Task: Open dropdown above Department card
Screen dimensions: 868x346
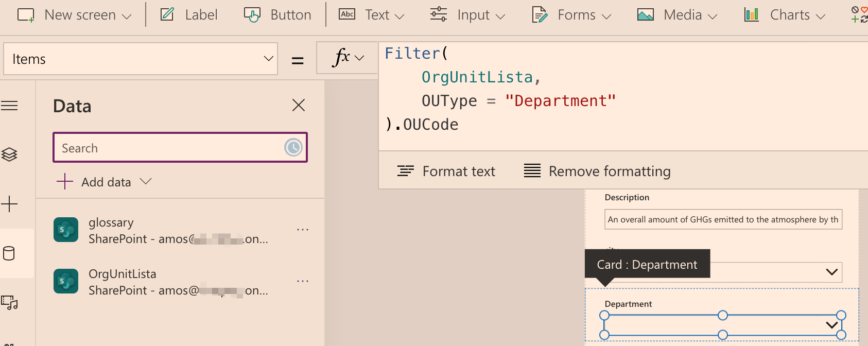Action: click(832, 272)
